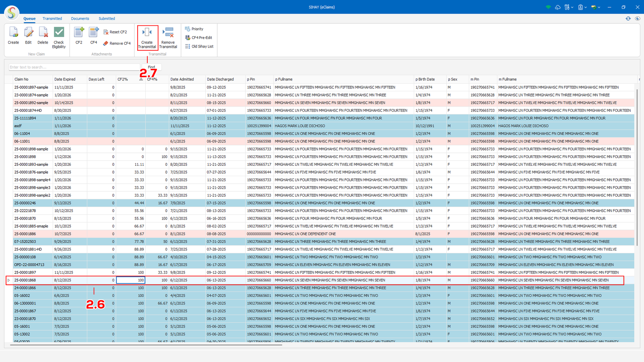Click the Old Sihay List button
The image size is (644, 362).
tap(199, 46)
